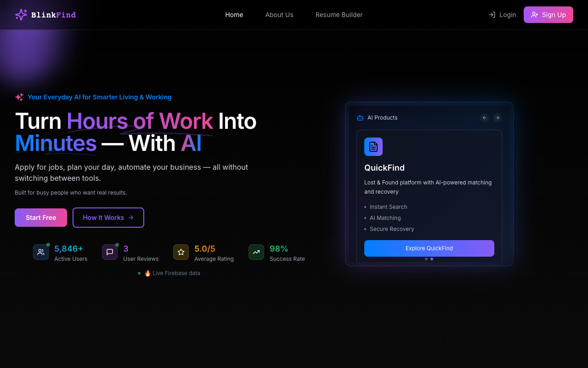Select the second carousel pagination dot
588x368 pixels.
pyautogui.click(x=432, y=259)
